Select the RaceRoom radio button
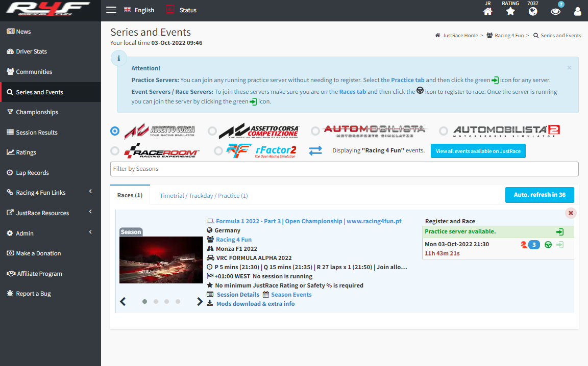The image size is (588, 366). tap(115, 151)
